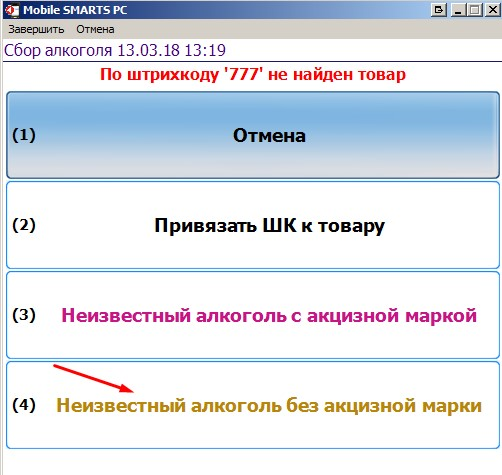Click empty white area below option four
This screenshot has height=475, width=502.
click(253, 463)
